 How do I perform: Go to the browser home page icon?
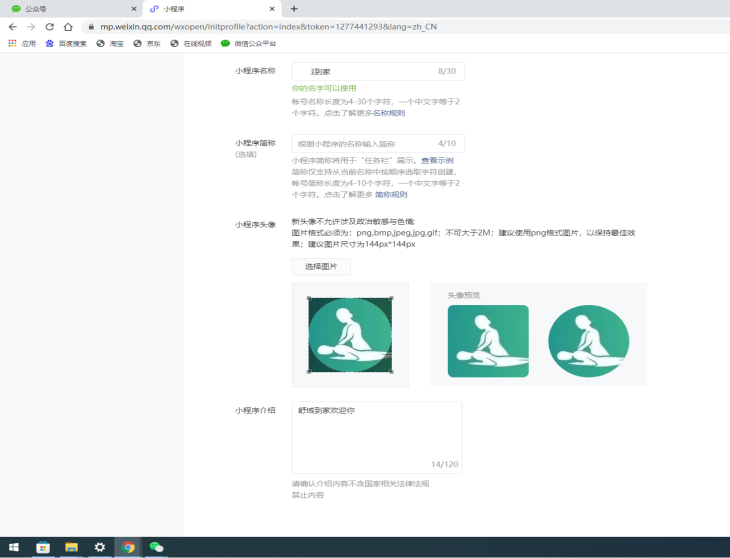68,27
